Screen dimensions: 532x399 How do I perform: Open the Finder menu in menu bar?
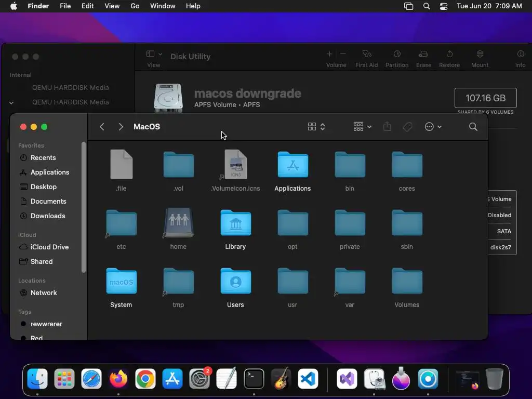[38, 6]
